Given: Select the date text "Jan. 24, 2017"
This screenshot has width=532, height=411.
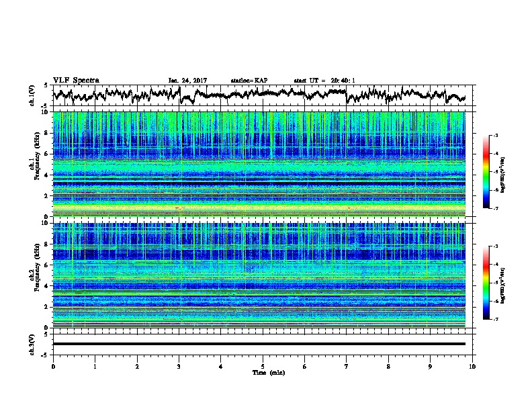Looking at the screenshot, I should point(187,81).
